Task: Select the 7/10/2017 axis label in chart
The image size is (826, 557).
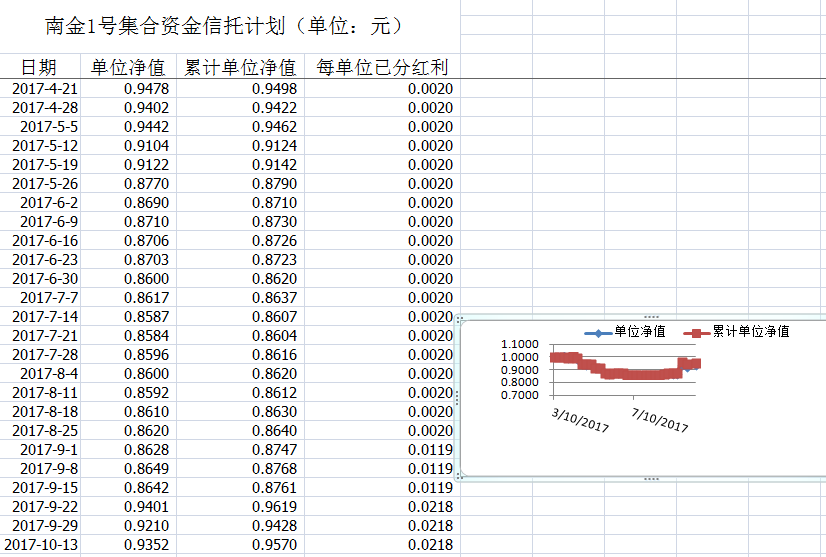Action: tap(661, 419)
